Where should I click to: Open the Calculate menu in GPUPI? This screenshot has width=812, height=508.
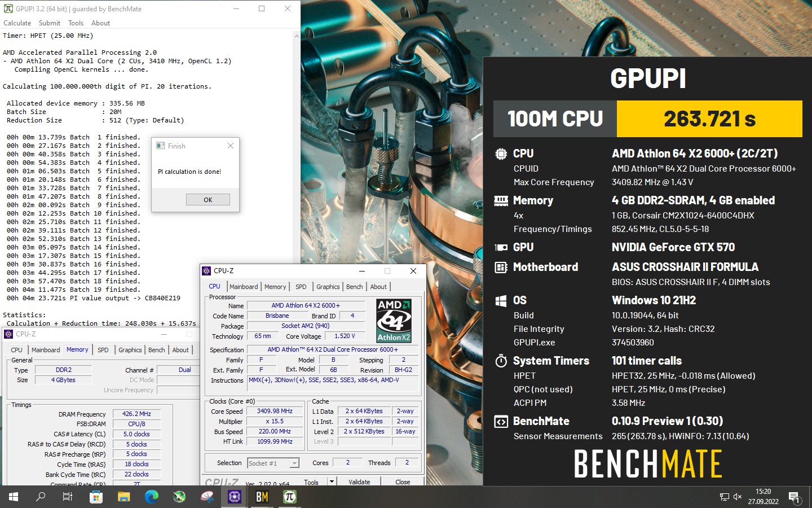(17, 23)
